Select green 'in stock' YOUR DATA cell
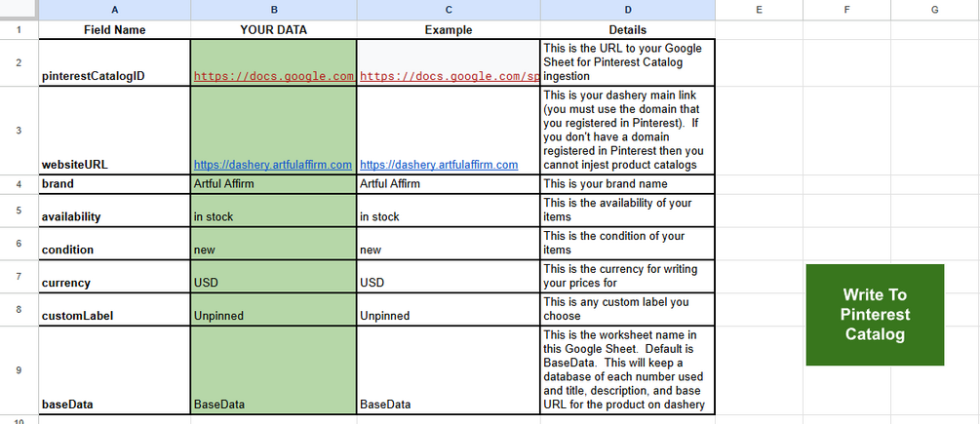The height and width of the screenshot is (424, 980). 274,211
